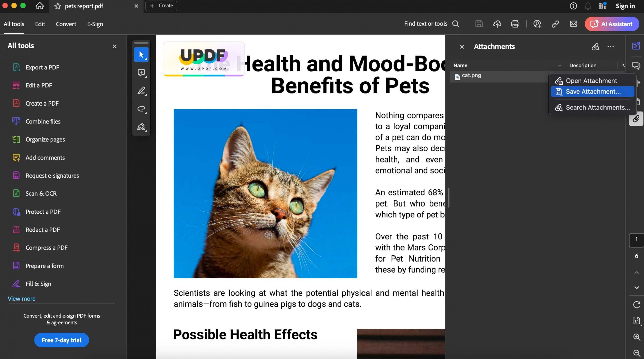Zoom in using magnifier plus icon

tap(636, 337)
